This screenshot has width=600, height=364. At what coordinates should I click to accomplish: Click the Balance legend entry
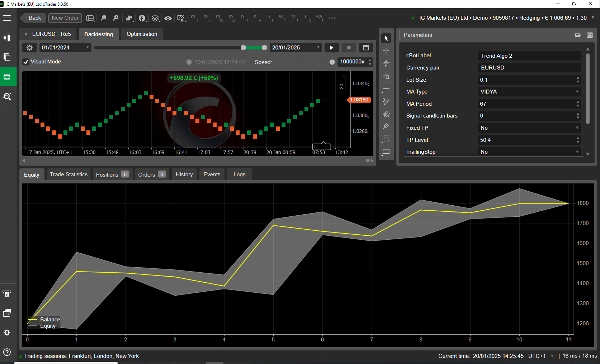44,319
